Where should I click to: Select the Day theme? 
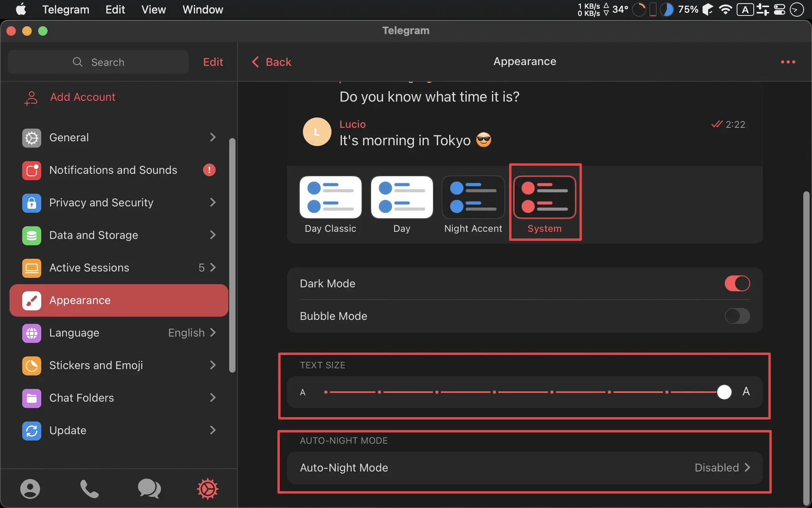tap(402, 205)
